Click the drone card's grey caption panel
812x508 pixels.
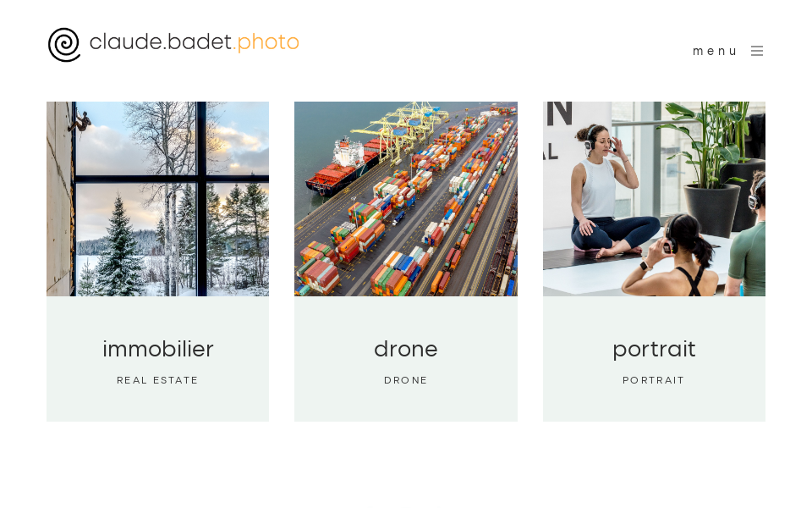point(406,359)
